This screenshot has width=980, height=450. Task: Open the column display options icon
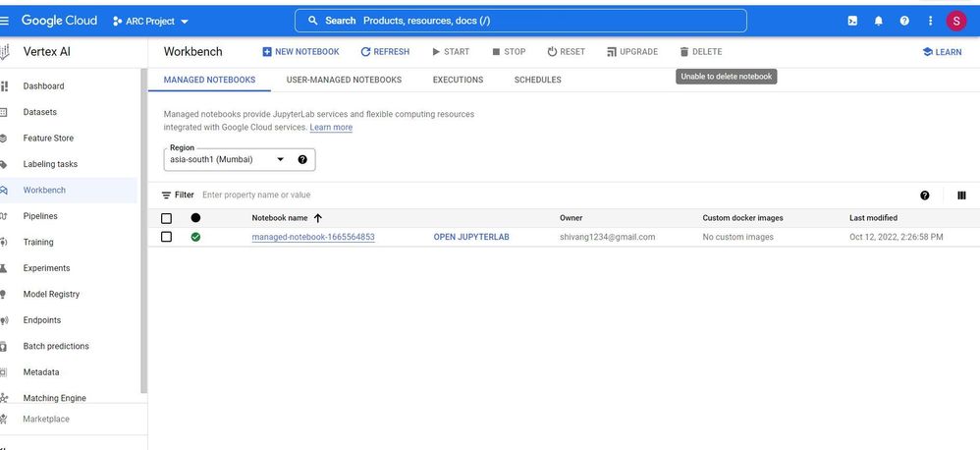[961, 195]
